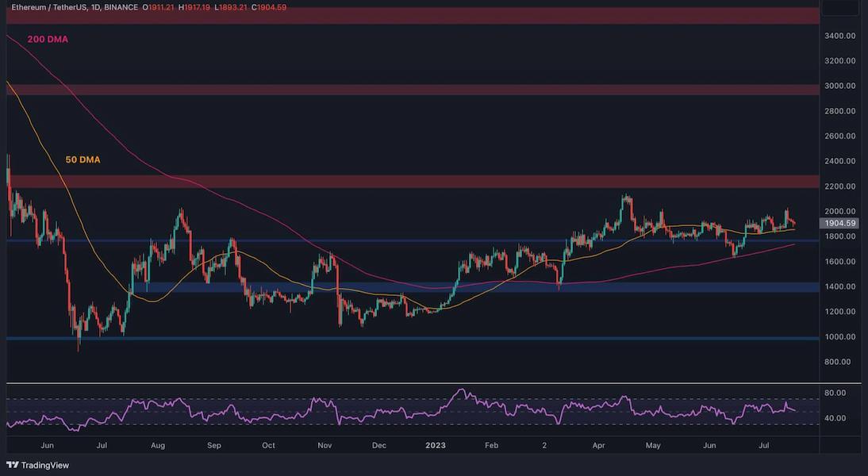Click the current price tag 1904.59
Screen dimensions: 868x476
click(838, 223)
